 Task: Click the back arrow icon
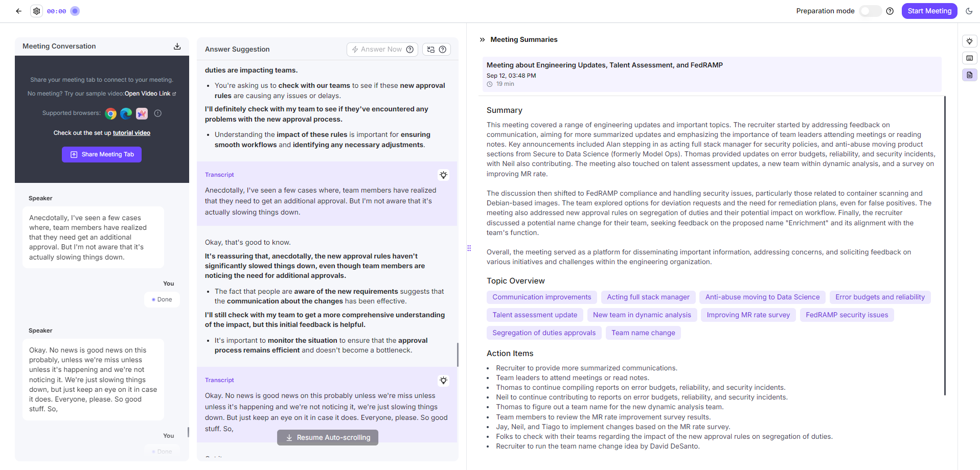click(x=19, y=11)
